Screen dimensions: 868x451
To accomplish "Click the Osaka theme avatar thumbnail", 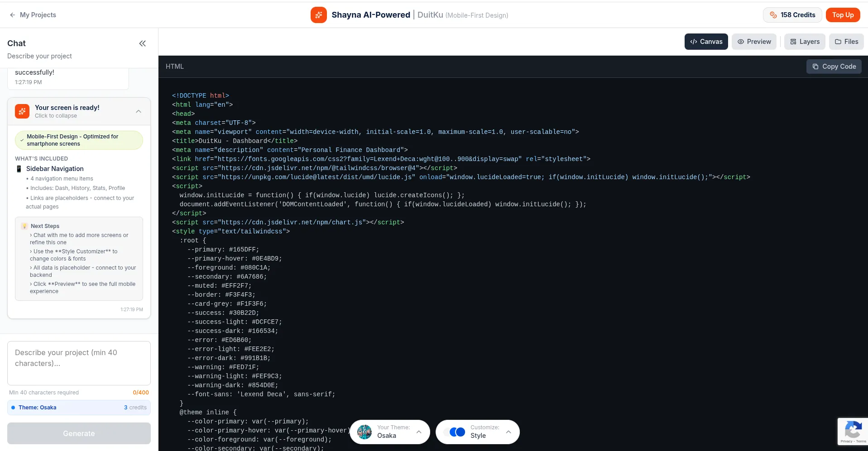I will coord(364,432).
